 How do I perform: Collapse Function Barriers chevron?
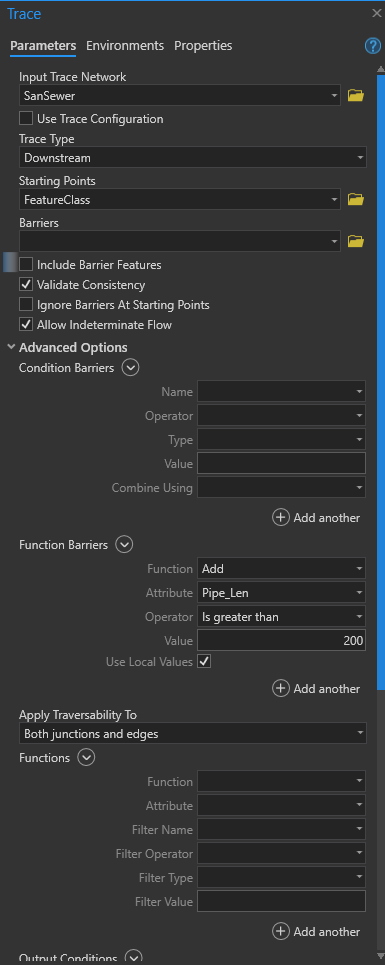tap(124, 545)
